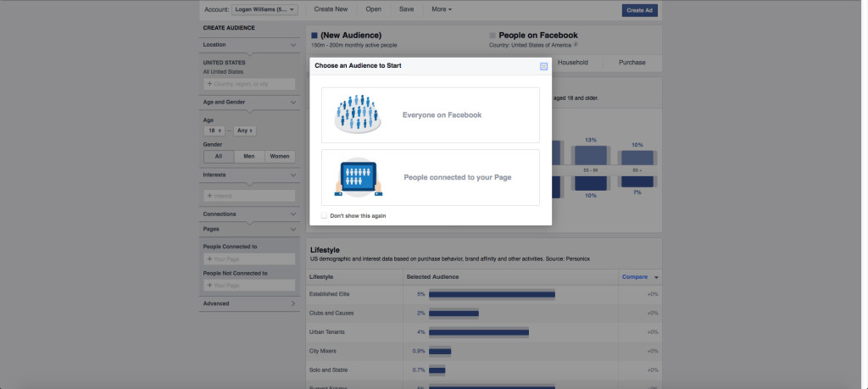
Task: Click the Clubs and Causes 2% bar
Action: pyautogui.click(x=453, y=314)
